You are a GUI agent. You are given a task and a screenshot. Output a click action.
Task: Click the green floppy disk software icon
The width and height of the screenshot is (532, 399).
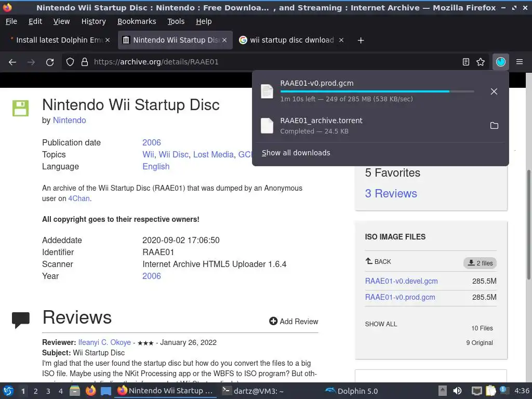click(x=20, y=108)
